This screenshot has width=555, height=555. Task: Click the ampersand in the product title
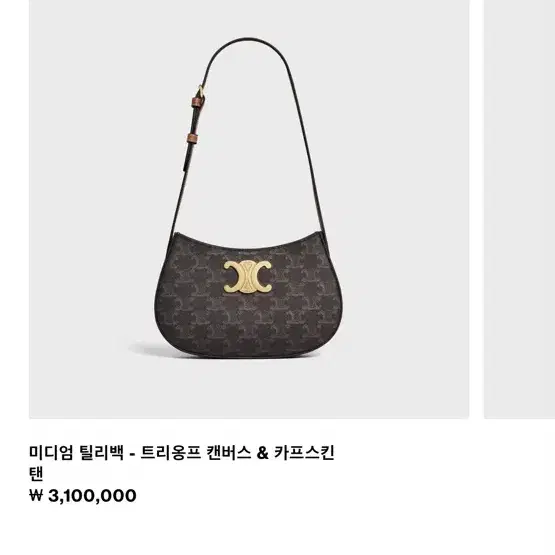[x=262, y=453]
